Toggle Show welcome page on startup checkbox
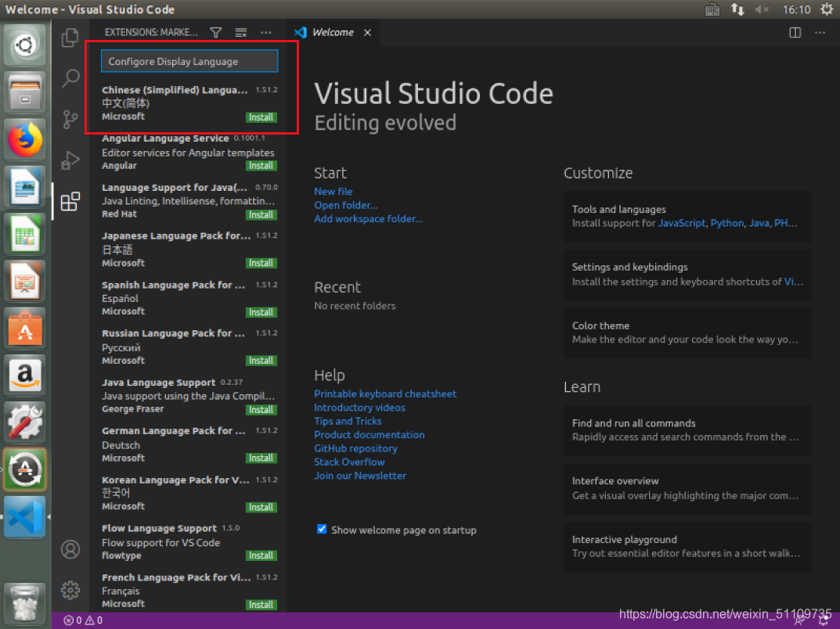This screenshot has height=629, width=840. point(322,530)
